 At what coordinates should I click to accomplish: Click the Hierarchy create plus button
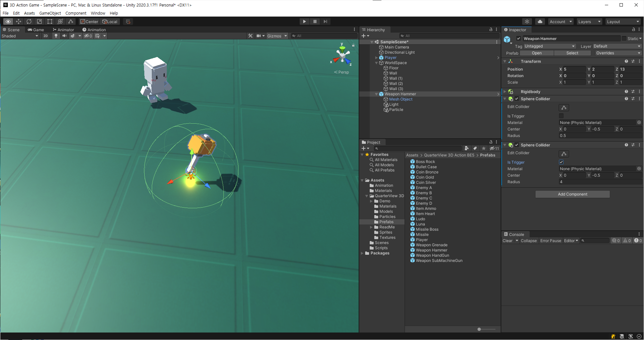click(364, 36)
